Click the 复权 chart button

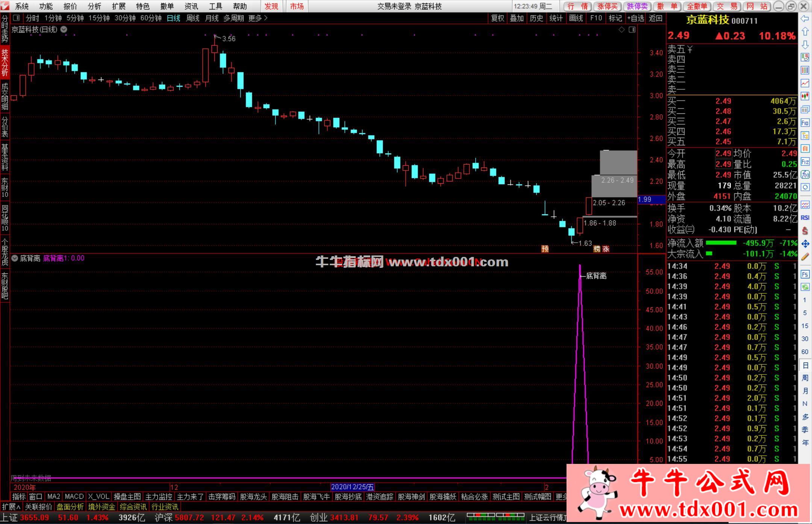click(x=497, y=18)
